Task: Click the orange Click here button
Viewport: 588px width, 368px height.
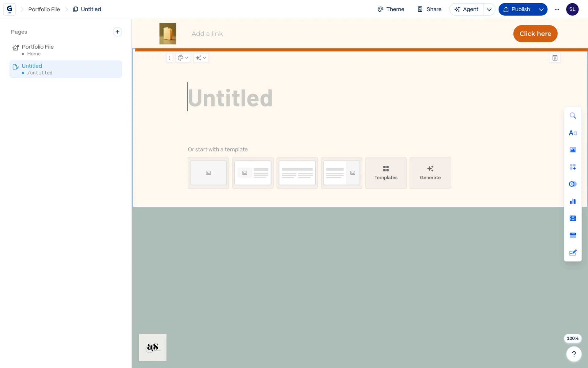Action: (535, 34)
